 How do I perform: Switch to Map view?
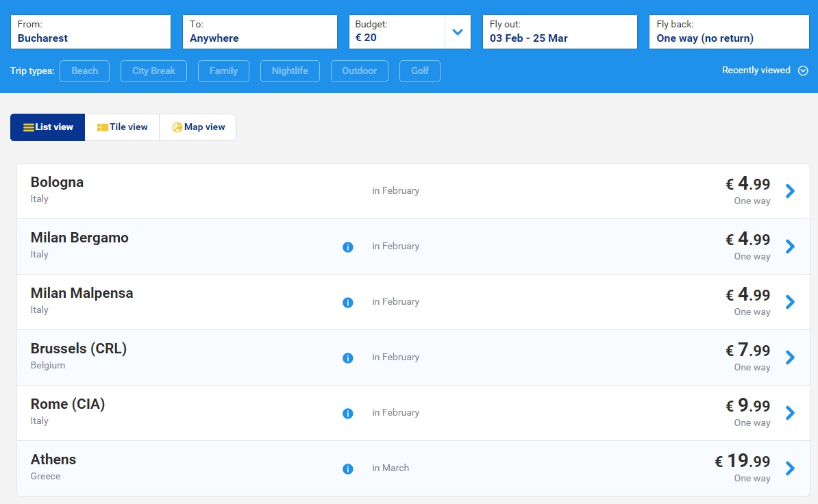tap(197, 127)
